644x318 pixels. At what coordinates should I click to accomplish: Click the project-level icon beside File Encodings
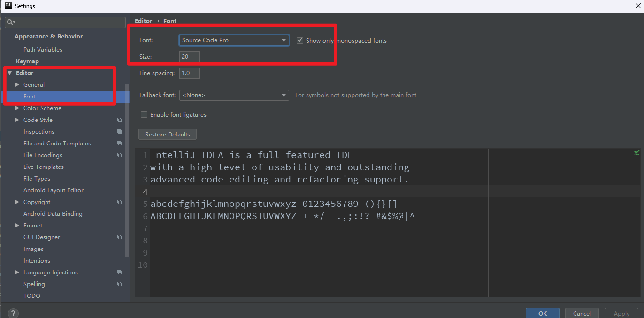[x=119, y=155]
